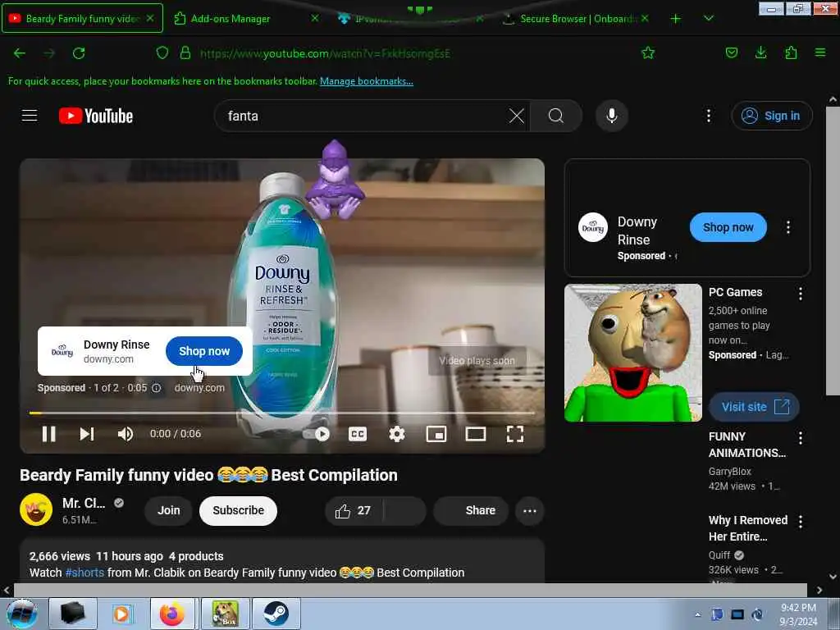This screenshot has width=840, height=630.
Task: Open more actions ellipsis under video
Action: [529, 510]
